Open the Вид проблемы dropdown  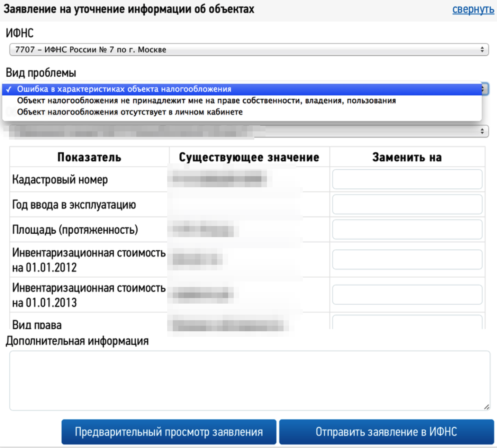tap(242, 89)
